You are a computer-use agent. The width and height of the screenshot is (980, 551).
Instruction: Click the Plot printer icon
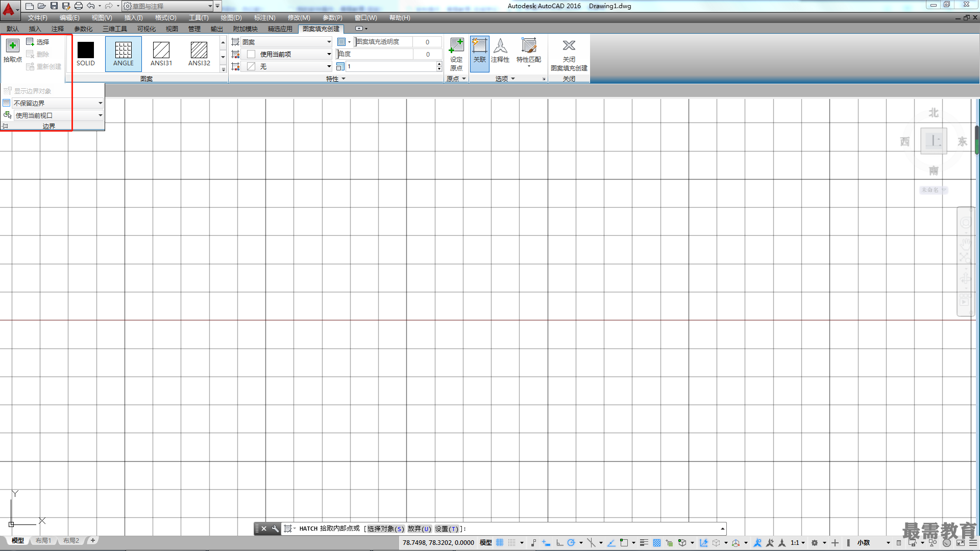79,6
